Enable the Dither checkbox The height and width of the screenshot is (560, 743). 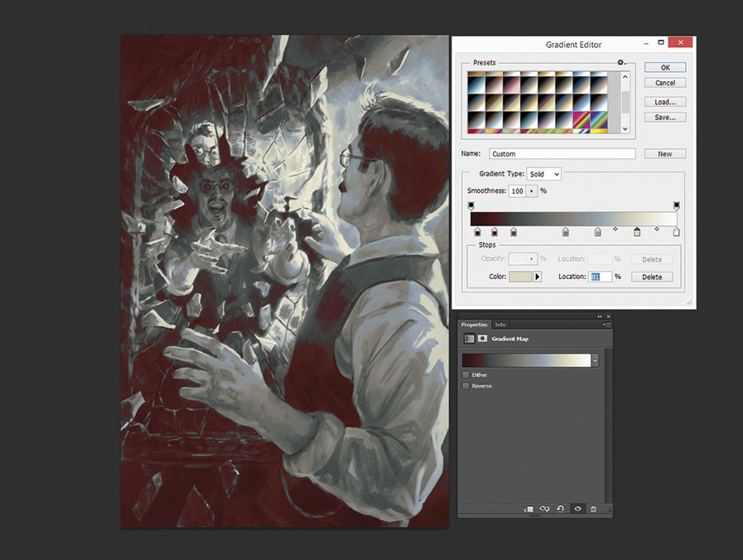(x=466, y=374)
